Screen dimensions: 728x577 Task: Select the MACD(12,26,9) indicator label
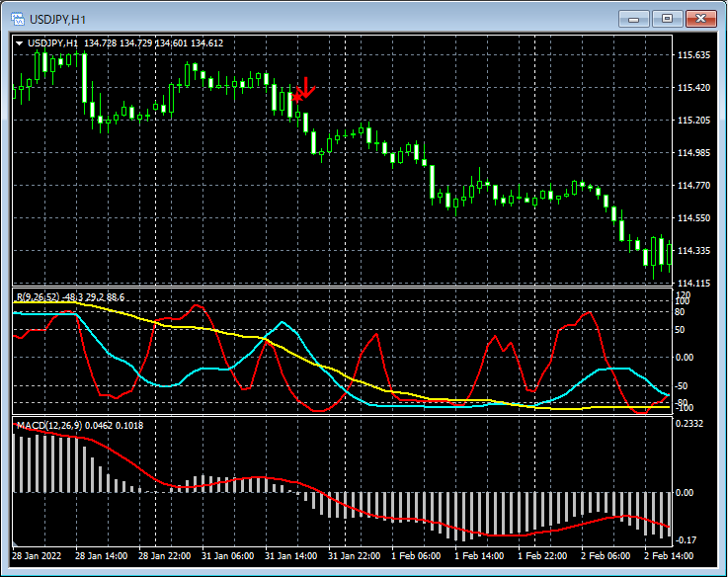[47, 425]
